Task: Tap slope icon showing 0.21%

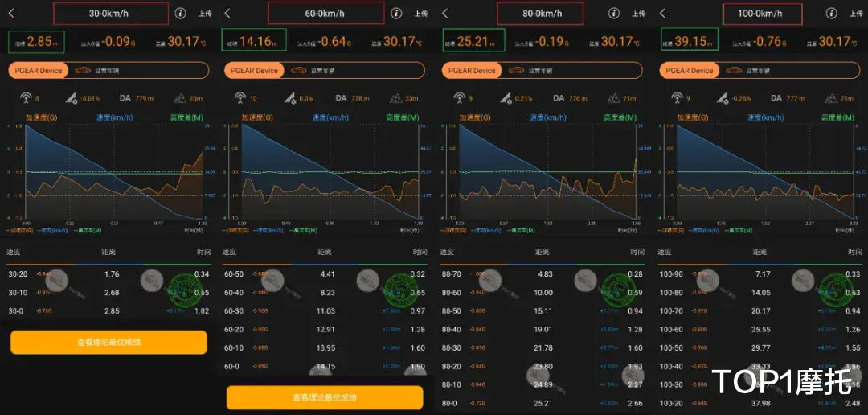Action: 506,98
